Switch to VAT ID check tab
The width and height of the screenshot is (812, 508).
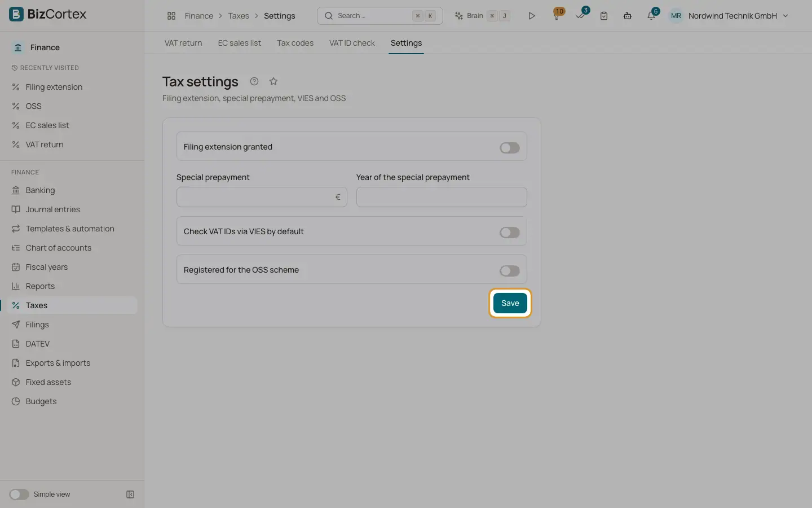pyautogui.click(x=352, y=43)
